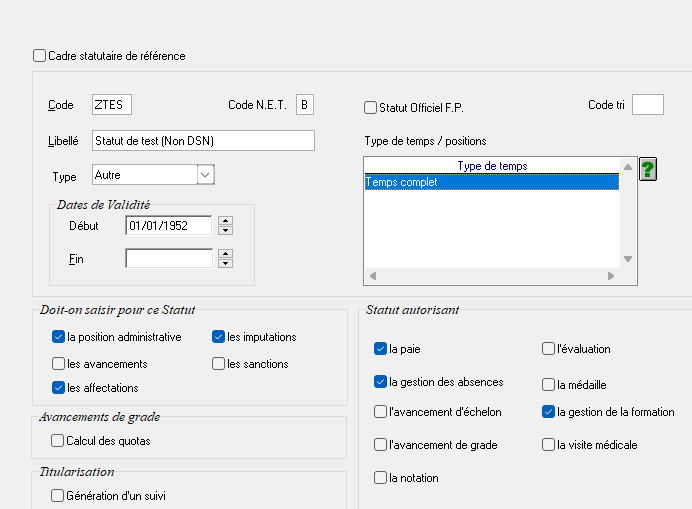Select the Temps complet row
Viewport: 692px width, 509px height.
tap(492, 182)
